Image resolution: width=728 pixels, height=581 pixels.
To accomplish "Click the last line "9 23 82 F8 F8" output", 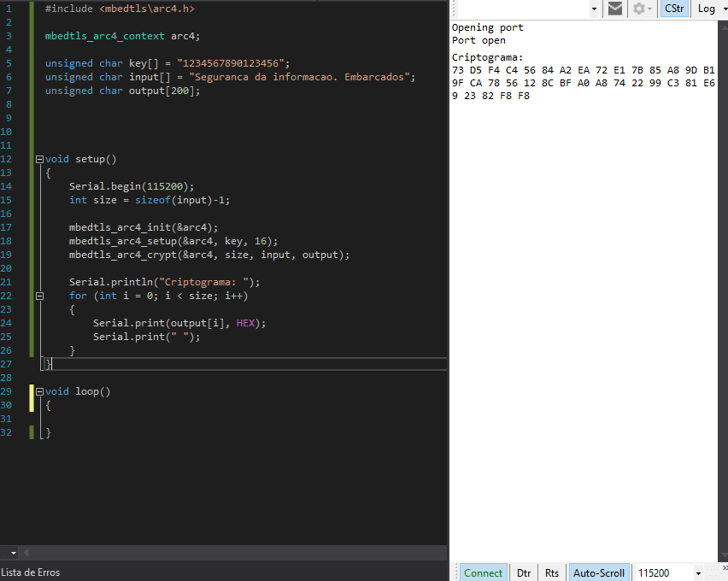I will coord(490,96).
